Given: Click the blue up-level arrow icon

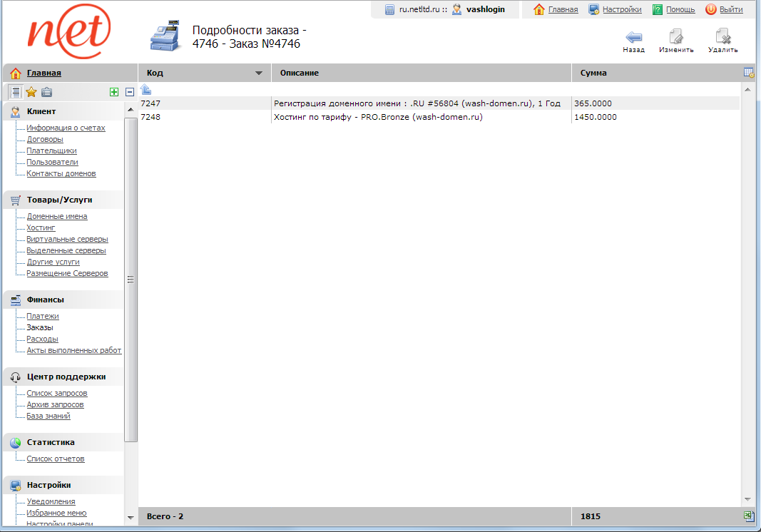Looking at the screenshot, I should coord(145,90).
